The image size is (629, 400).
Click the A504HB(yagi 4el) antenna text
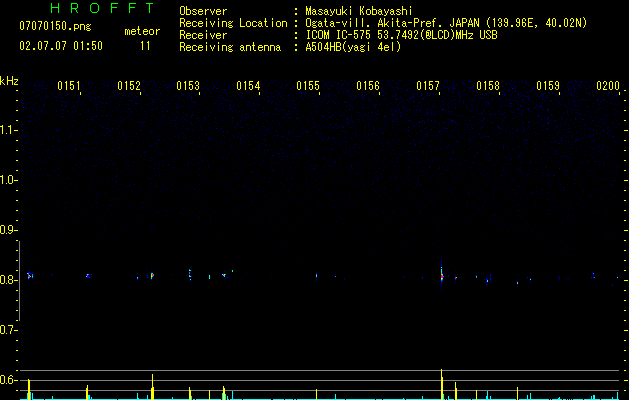coord(353,47)
